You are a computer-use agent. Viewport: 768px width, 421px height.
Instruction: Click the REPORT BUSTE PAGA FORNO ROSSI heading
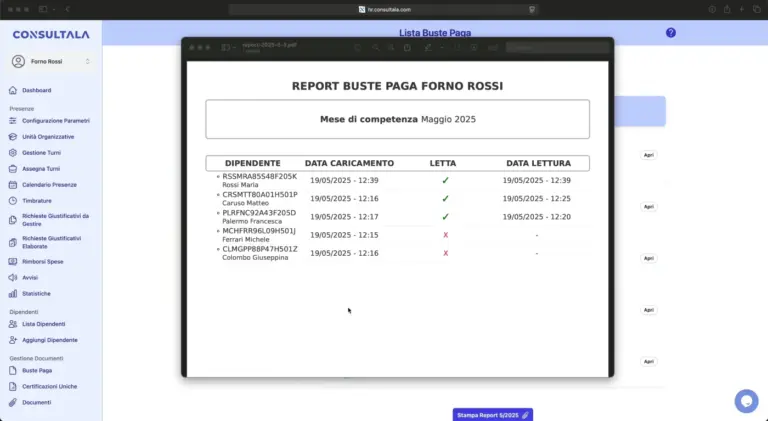pyautogui.click(x=397, y=86)
